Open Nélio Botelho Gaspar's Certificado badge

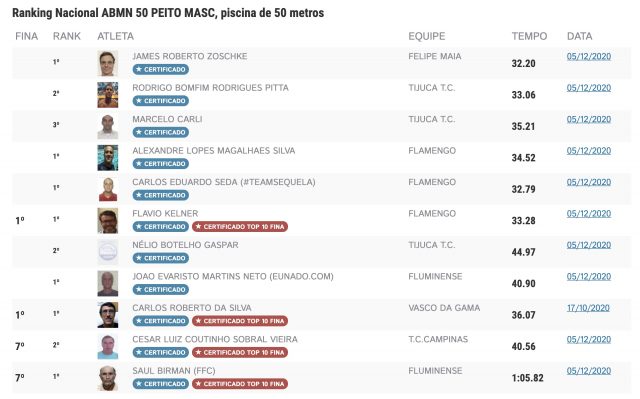(x=160, y=258)
